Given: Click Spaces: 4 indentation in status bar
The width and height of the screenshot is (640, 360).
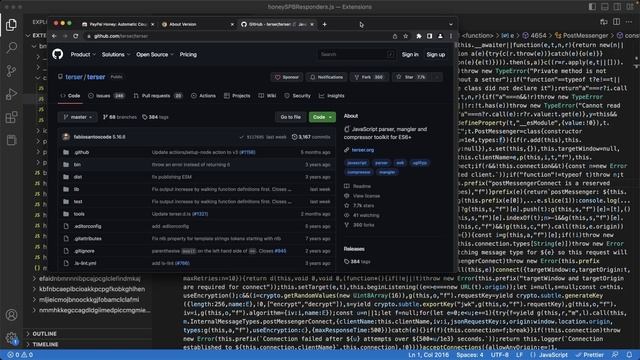Looking at the screenshot, I should coord(470,355).
